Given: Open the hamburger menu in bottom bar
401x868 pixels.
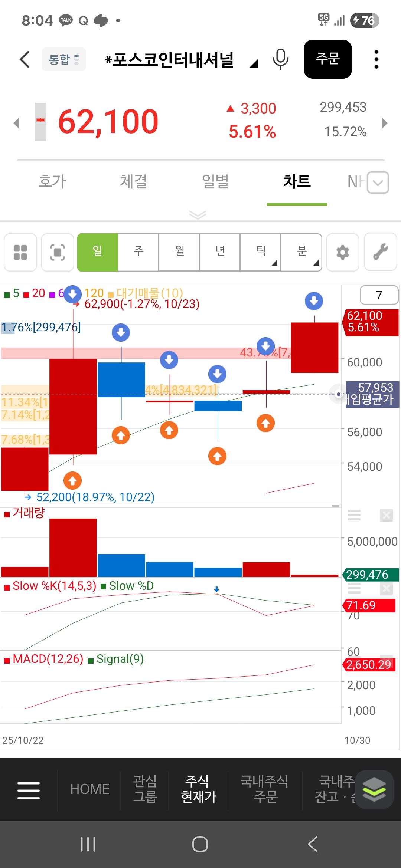Looking at the screenshot, I should click(29, 790).
